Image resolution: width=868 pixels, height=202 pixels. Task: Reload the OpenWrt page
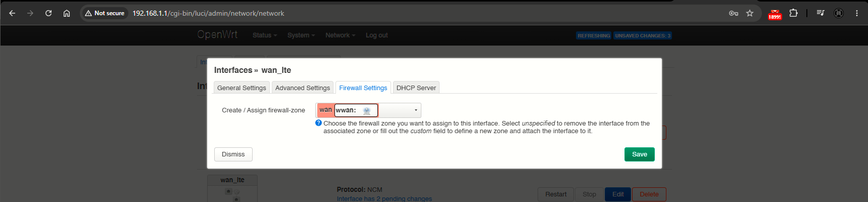tap(49, 13)
